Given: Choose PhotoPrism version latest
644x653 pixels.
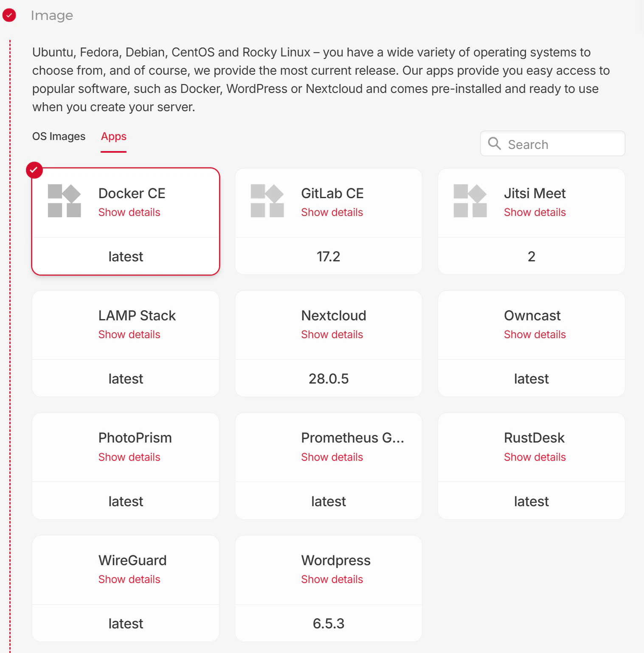Looking at the screenshot, I should click(x=126, y=501).
